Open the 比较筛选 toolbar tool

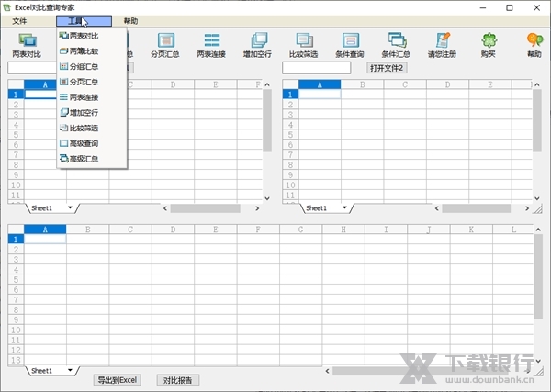point(303,45)
